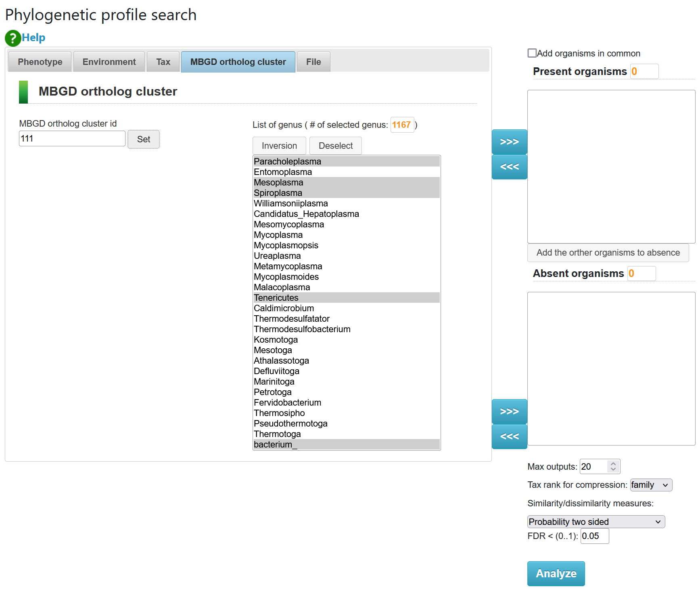Screen dimensions: 700x589
Task: Decrease Max outputs with stepper down arrow
Action: 613,469
